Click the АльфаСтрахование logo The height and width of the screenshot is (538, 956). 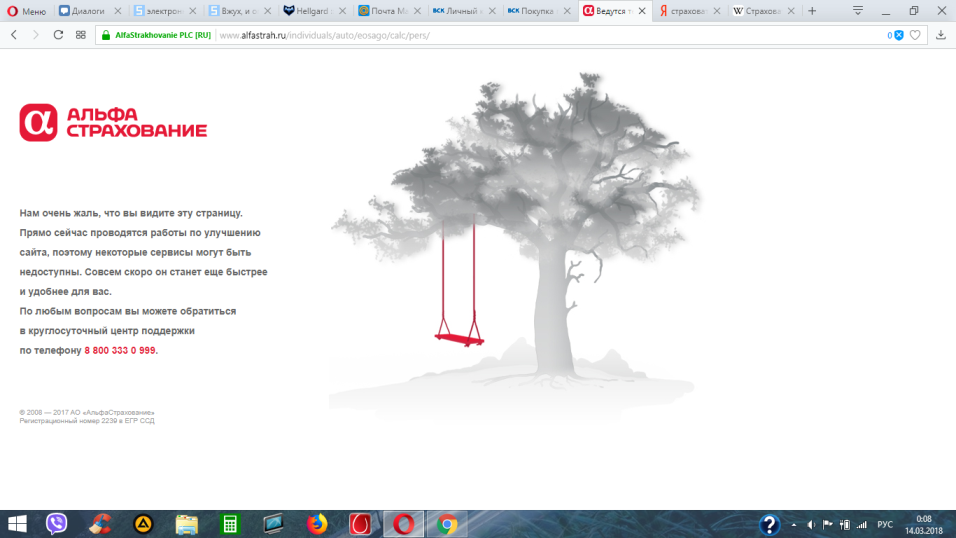point(113,123)
